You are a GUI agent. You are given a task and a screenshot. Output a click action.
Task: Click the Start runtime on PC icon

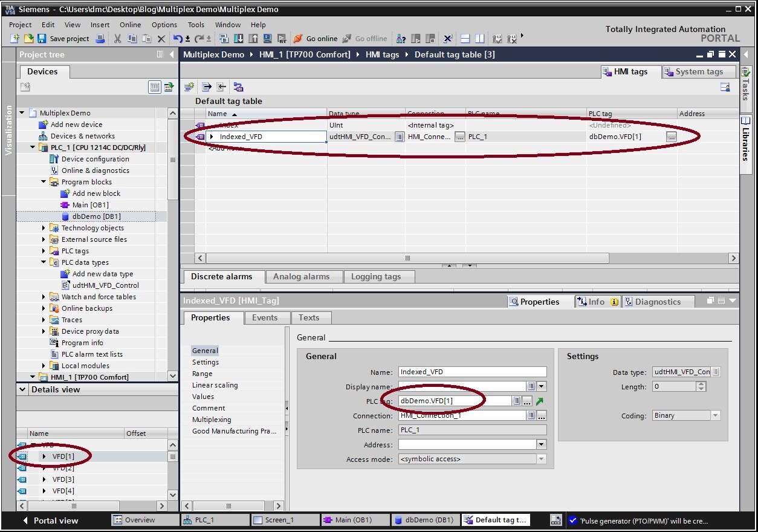click(282, 39)
